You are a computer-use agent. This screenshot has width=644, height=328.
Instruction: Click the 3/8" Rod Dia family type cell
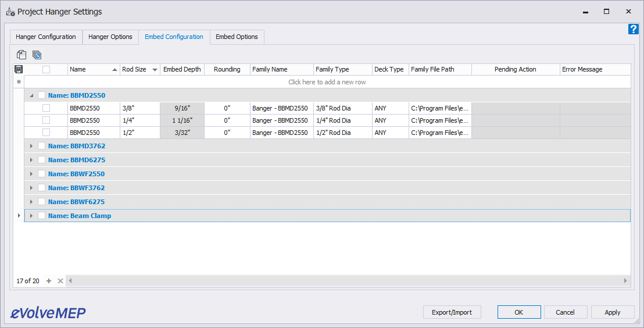[x=343, y=109]
